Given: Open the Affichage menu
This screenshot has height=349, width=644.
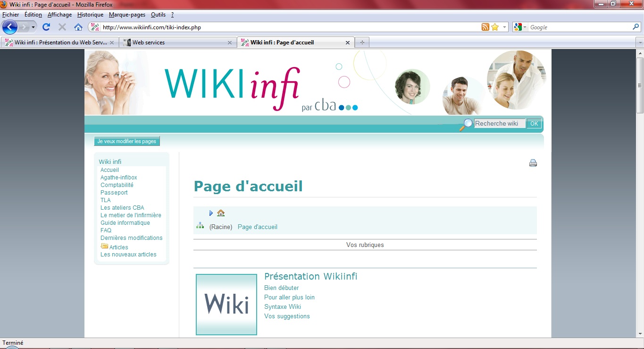Looking at the screenshot, I should pyautogui.click(x=59, y=15).
